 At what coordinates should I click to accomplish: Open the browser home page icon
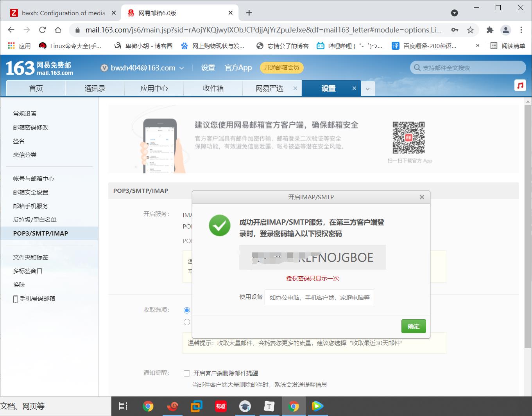[58, 30]
